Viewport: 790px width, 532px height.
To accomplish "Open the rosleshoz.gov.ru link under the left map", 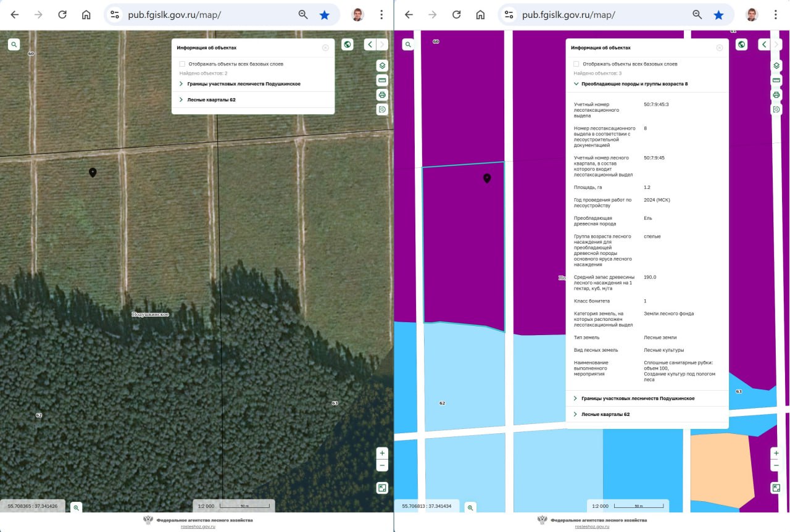I will pyautogui.click(x=198, y=526).
